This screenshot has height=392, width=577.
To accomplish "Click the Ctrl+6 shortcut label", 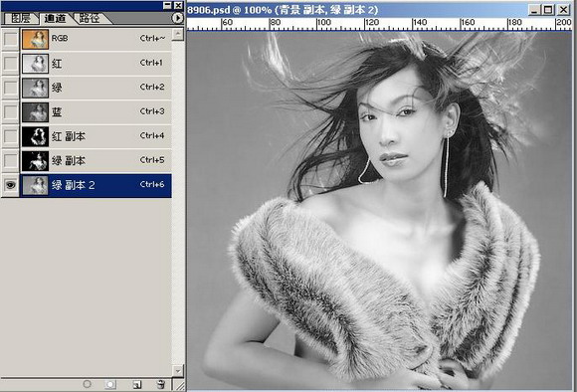I will pyautogui.click(x=152, y=184).
